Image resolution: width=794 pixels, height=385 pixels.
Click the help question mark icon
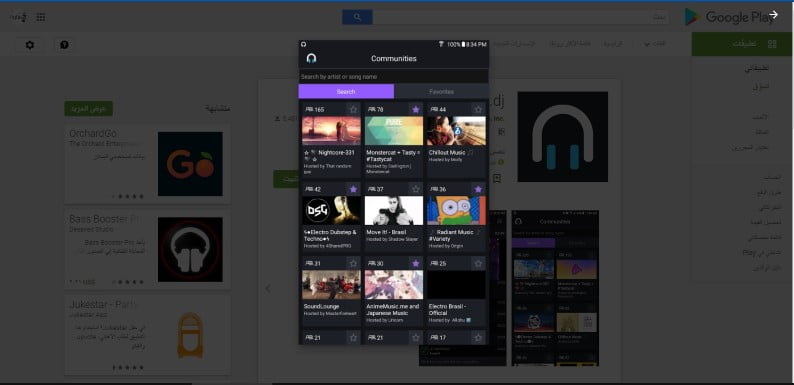(x=64, y=45)
